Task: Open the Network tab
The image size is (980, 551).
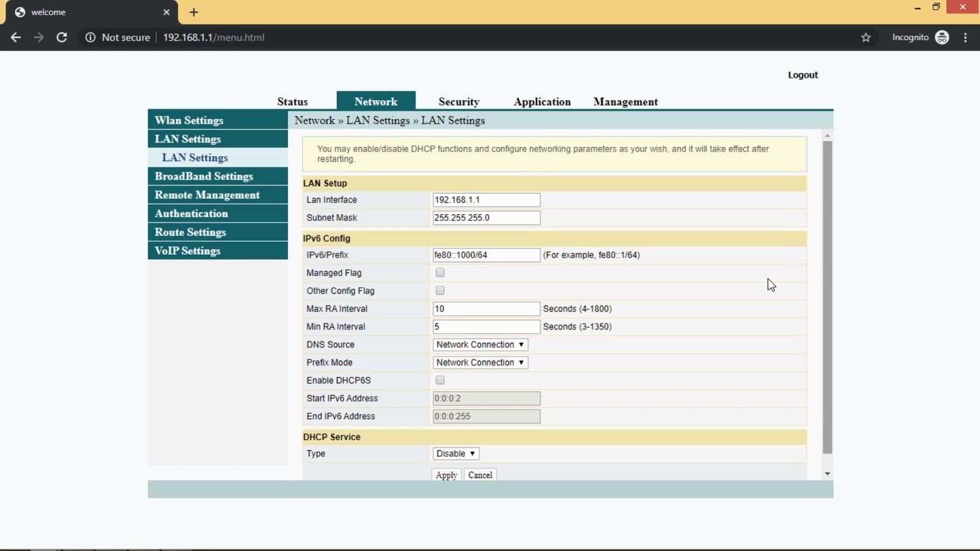Action: pos(376,101)
